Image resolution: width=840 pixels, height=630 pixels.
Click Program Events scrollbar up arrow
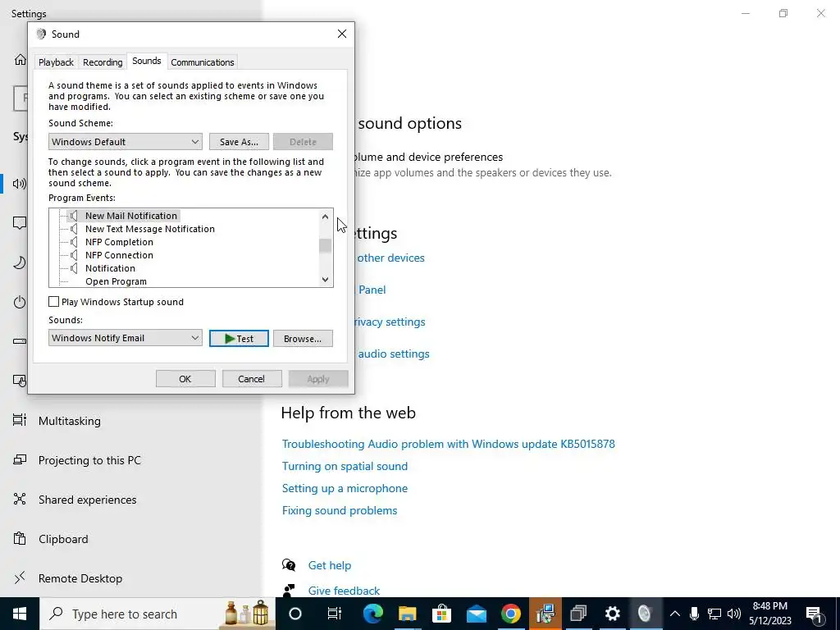coord(325,217)
